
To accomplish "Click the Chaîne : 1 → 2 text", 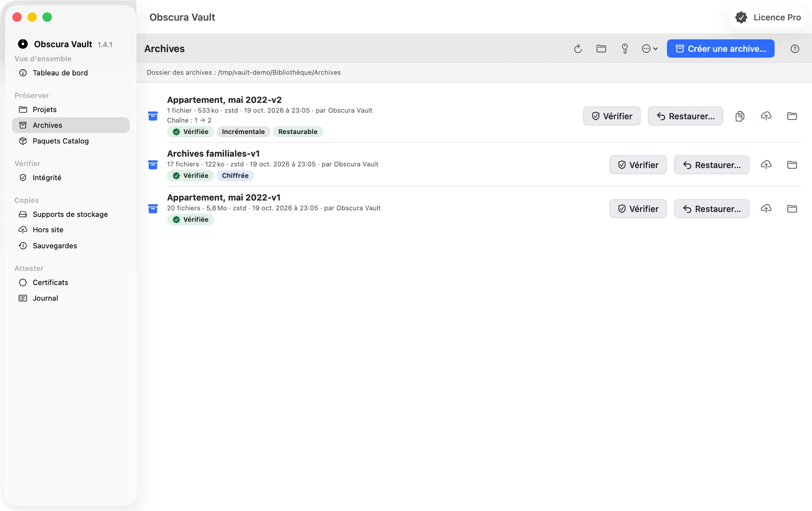I will click(189, 120).
